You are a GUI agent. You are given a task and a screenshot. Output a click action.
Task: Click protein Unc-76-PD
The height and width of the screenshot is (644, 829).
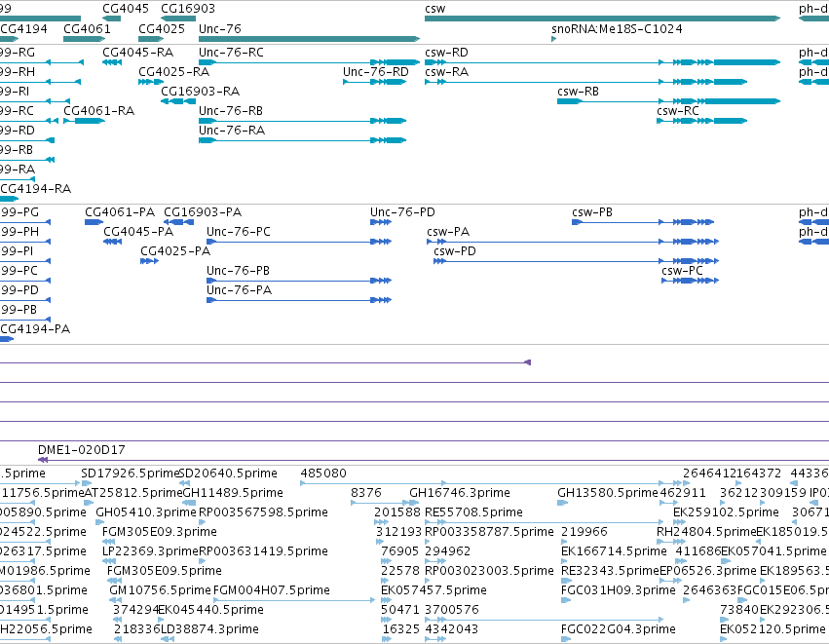[381, 222]
